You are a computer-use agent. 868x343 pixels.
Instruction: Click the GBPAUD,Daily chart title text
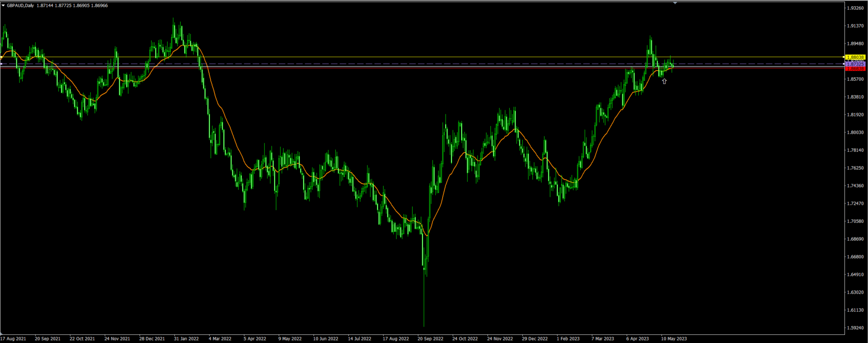(x=20, y=5)
